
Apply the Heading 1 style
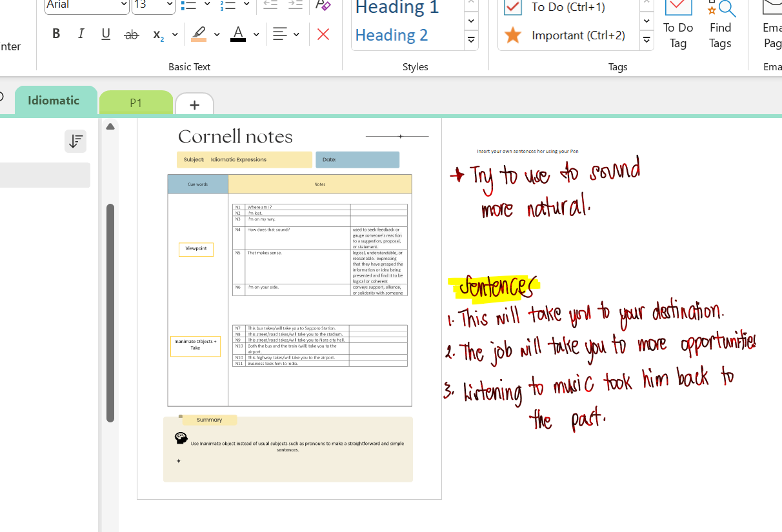tap(397, 8)
